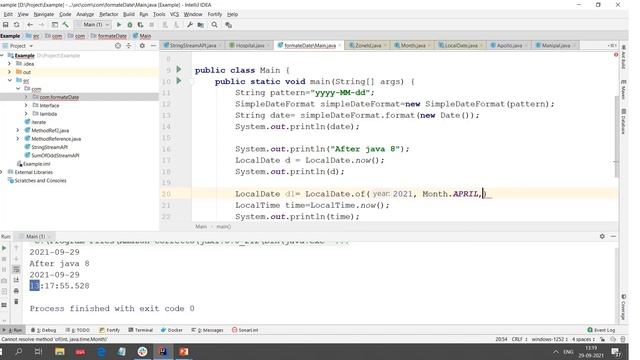Click the scroll to end icon in Run console
Viewport: 640px width, 360px height.
pyautogui.click(x=16, y=280)
